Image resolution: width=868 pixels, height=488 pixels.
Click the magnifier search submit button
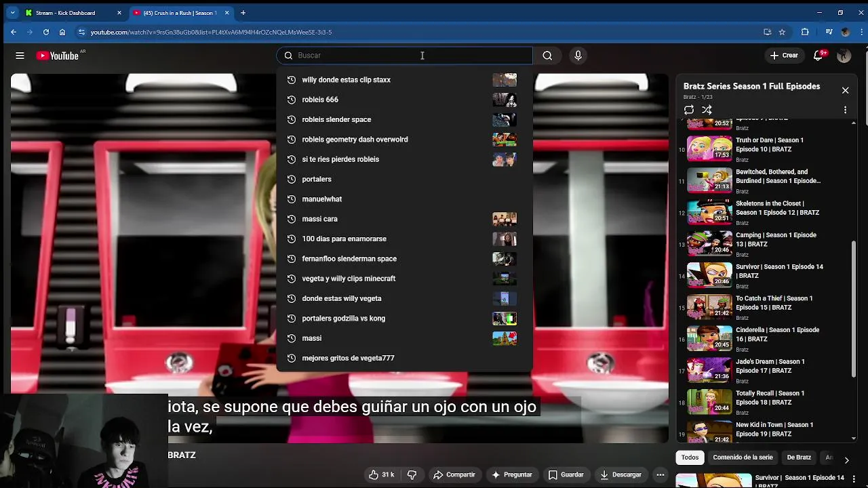pos(547,56)
